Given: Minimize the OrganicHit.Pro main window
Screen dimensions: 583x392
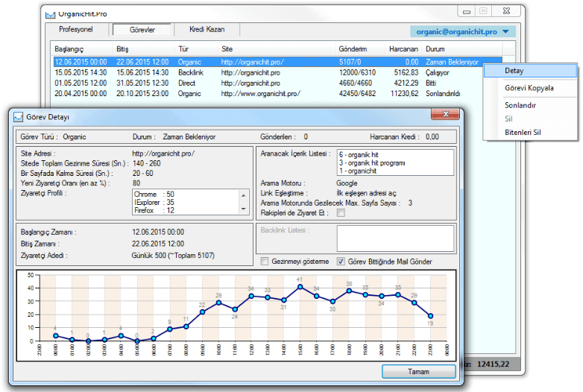Looking at the screenshot, I should pyautogui.click(x=466, y=11).
